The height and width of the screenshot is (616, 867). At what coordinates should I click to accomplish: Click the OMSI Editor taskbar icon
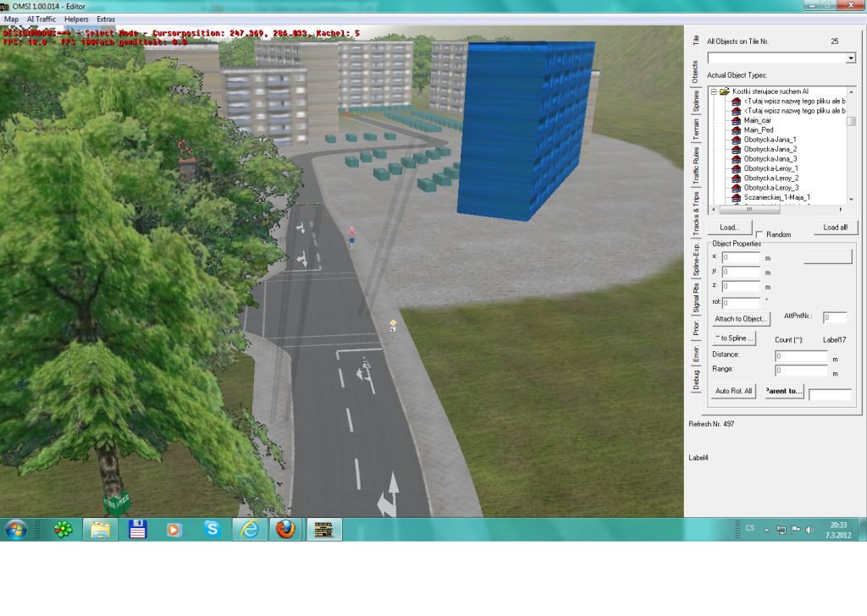tap(323, 529)
